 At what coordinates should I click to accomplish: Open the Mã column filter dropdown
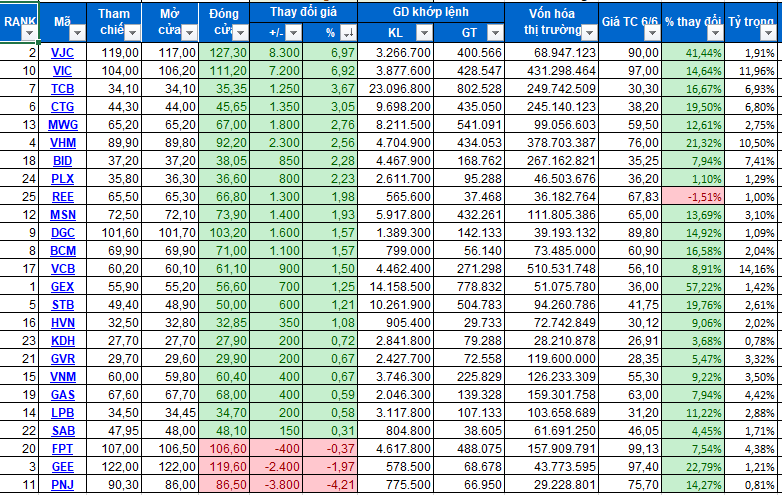point(77,33)
